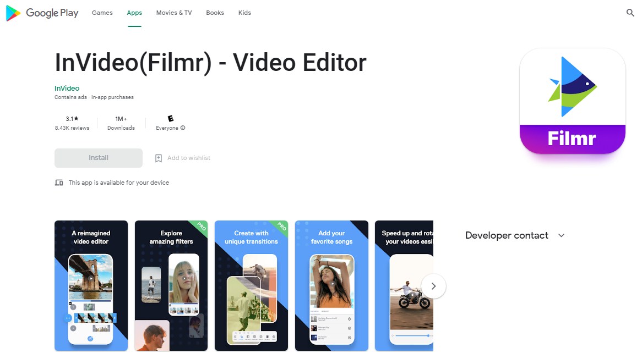Click the E content rating badge
The height and width of the screenshot is (364, 642).
pos(171,119)
